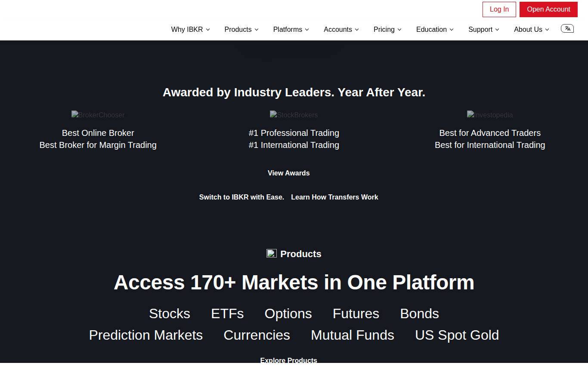Viewport: 588px width, 387px height.
Task: Open the Education dropdown
Action: [x=435, y=29]
